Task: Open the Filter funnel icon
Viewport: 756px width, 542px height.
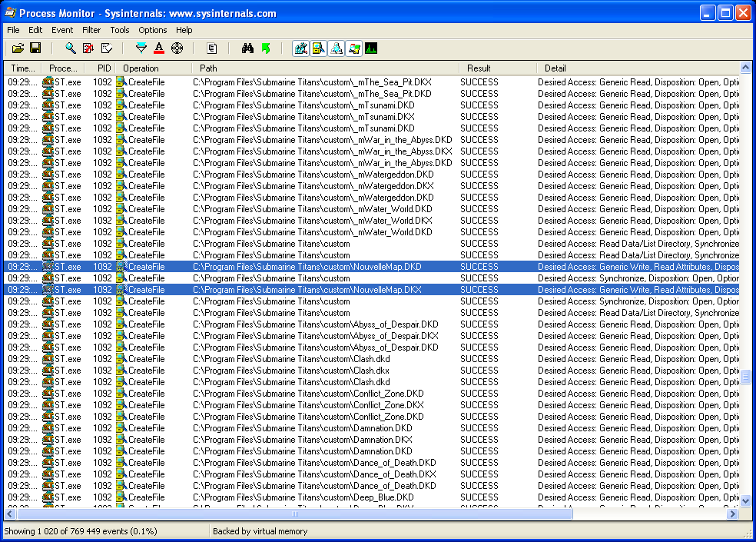Action: [141, 48]
